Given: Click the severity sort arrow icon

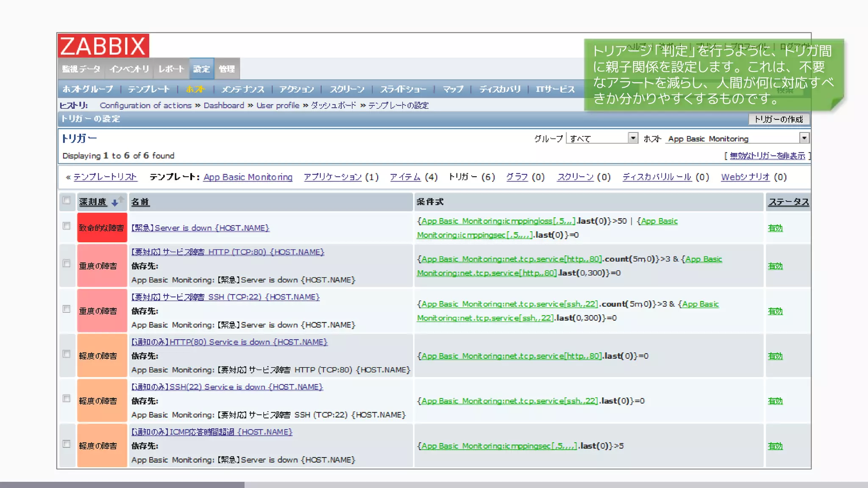Looking at the screenshot, I should tap(115, 202).
